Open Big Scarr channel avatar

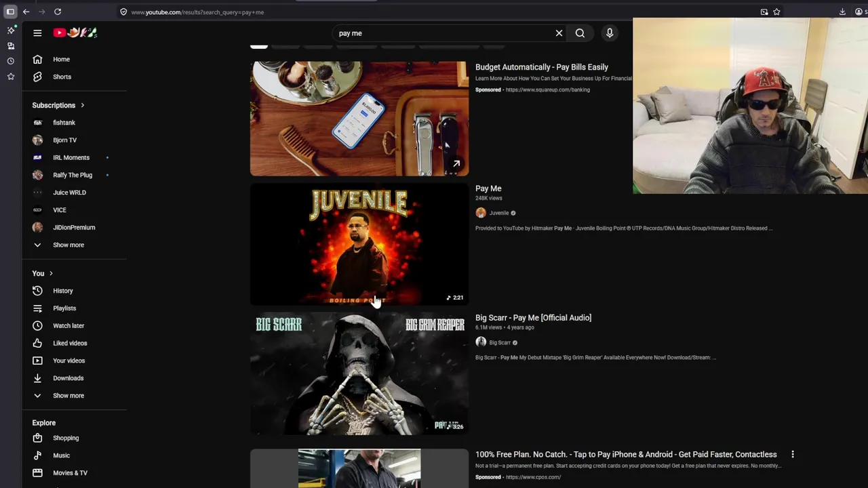tap(481, 342)
